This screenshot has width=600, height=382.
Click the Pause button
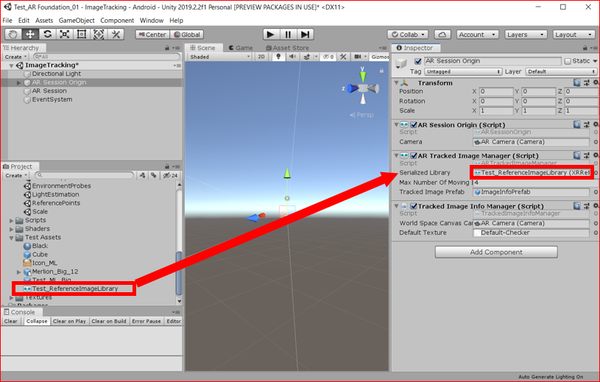[x=288, y=34]
